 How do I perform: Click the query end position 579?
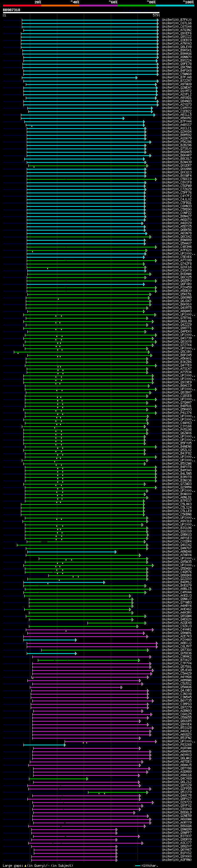[x=155, y=15]
